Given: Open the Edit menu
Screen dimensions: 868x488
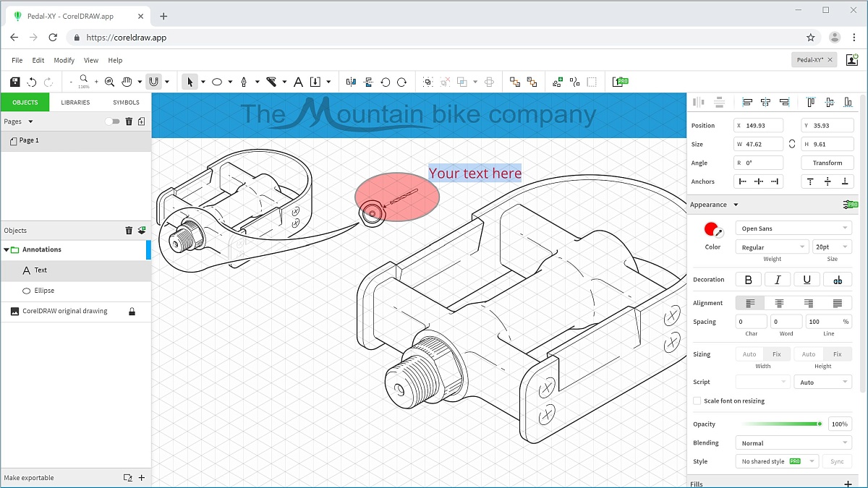Looking at the screenshot, I should 38,61.
